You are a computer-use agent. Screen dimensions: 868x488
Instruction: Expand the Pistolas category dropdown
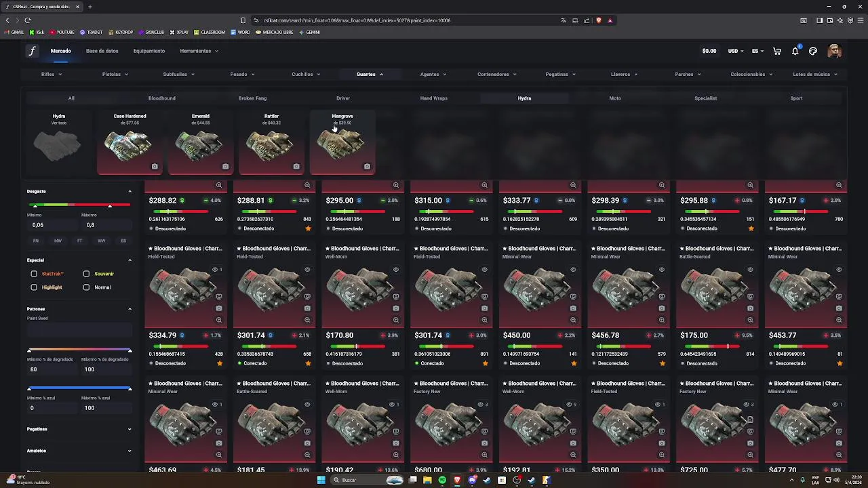pos(115,75)
